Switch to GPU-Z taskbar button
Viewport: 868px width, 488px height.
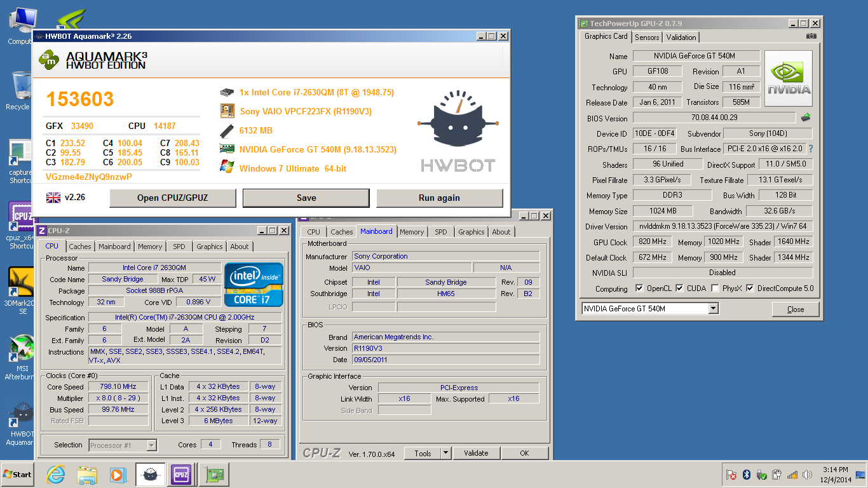pos(214,475)
